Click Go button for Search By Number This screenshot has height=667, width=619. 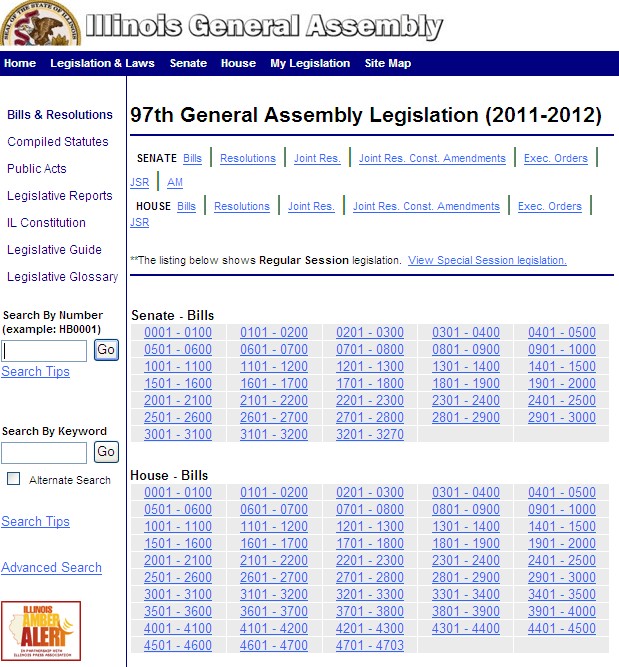[x=106, y=350]
